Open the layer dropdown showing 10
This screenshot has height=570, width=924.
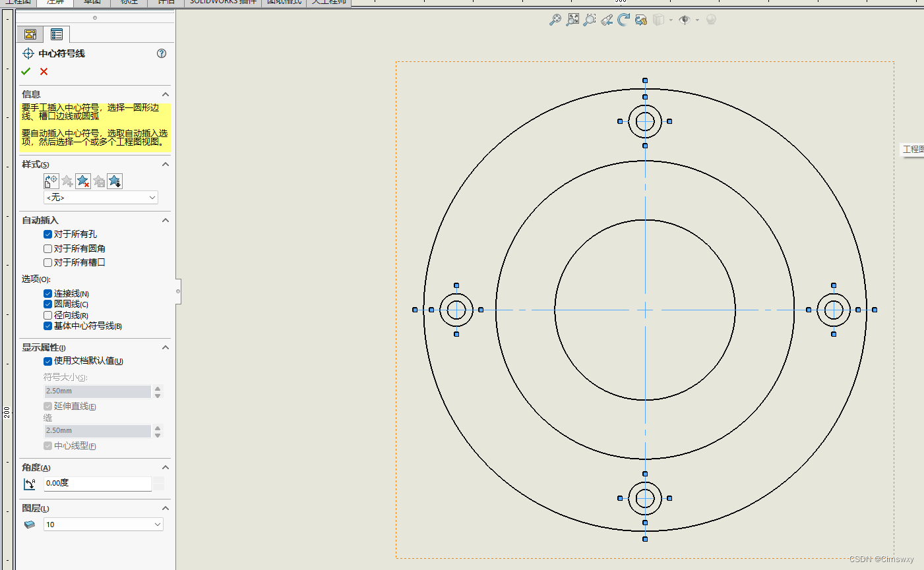point(104,525)
